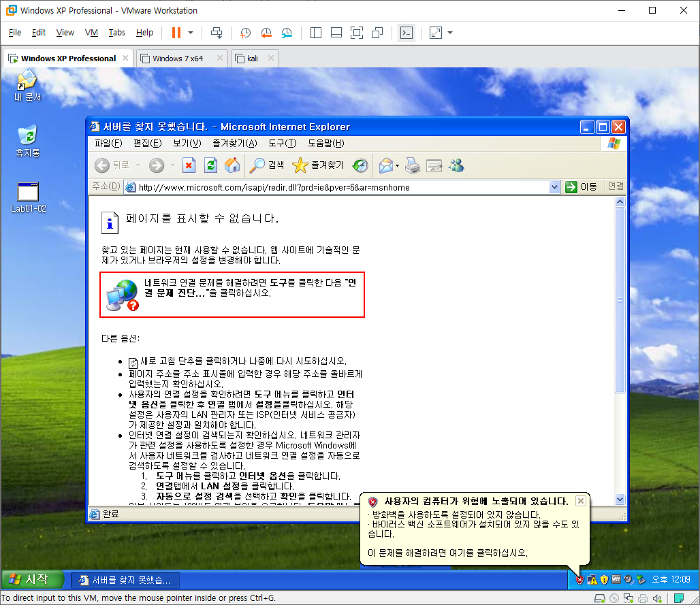
Task: Close the Windows XP Professional tab
Action: pyautogui.click(x=125, y=58)
